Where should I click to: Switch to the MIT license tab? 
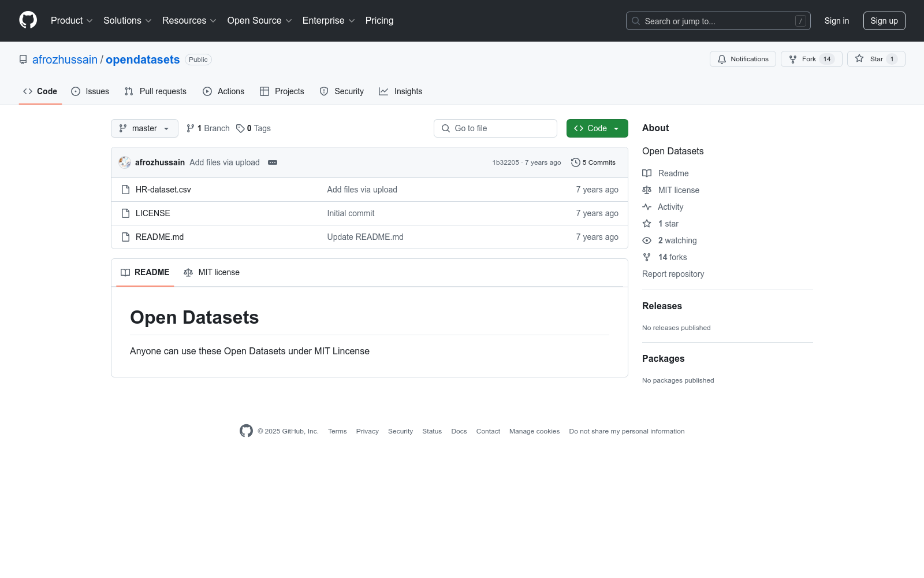211,272
